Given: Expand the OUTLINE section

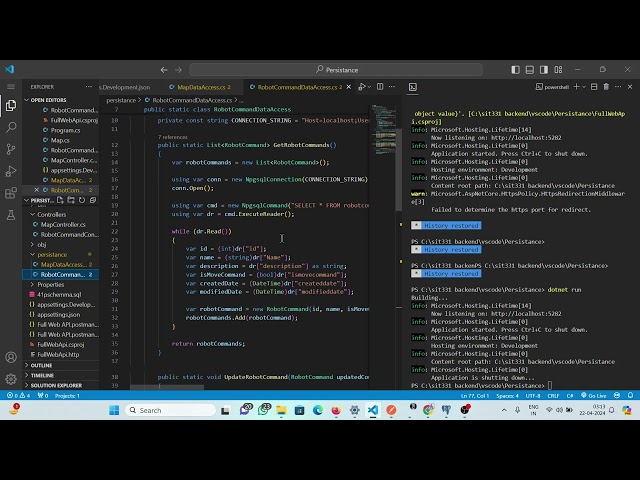Looking at the screenshot, I should tap(27, 365).
